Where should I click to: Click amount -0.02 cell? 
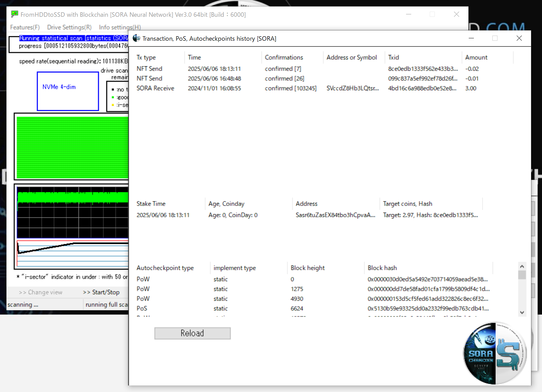472,69
